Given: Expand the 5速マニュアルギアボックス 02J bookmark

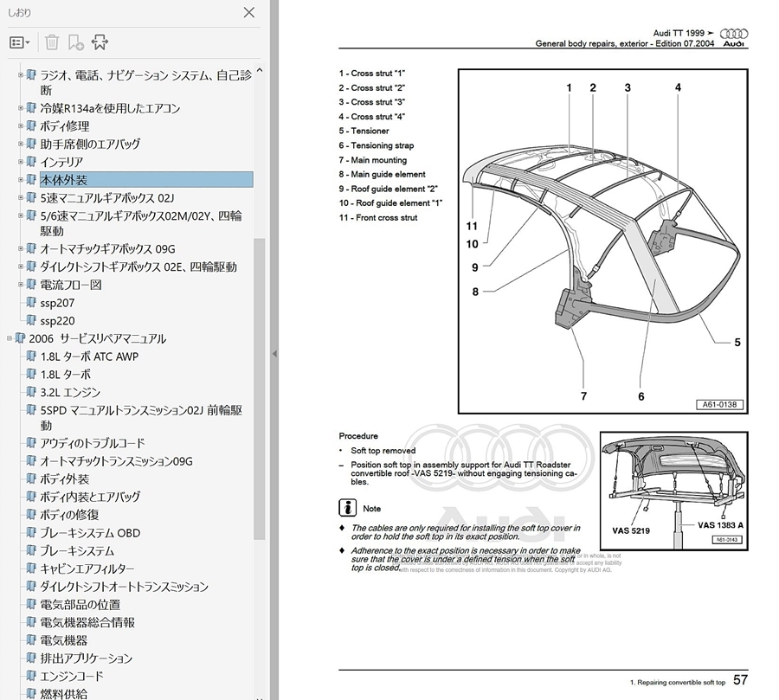Looking at the screenshot, I should click(x=21, y=198).
